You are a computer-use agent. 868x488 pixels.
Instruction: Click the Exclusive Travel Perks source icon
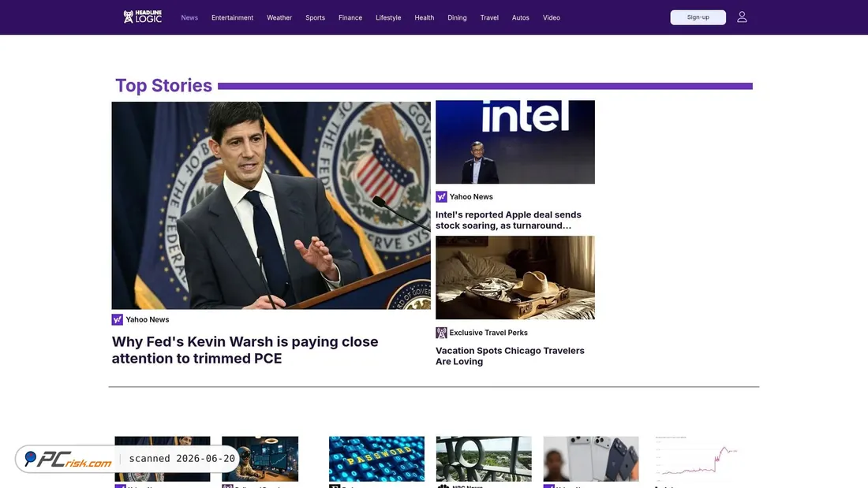tap(441, 333)
